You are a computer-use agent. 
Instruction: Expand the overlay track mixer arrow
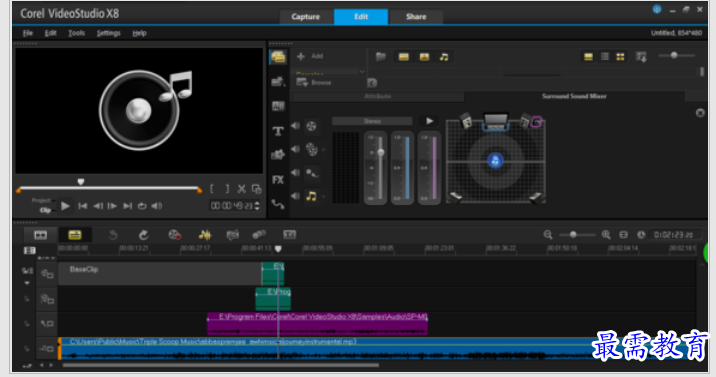[x=324, y=150]
